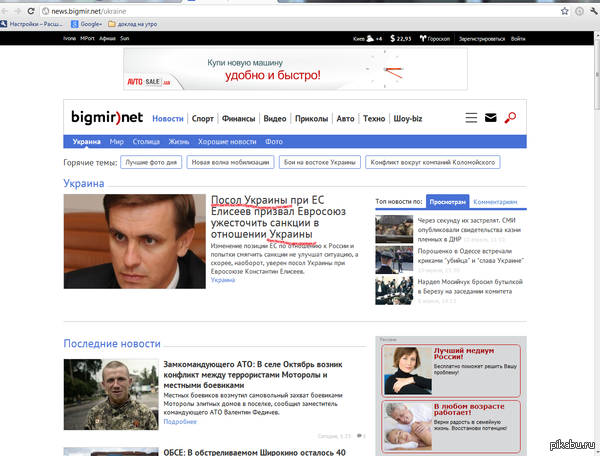Switch to the Комментариям tab
This screenshot has width=600, height=456.
pyautogui.click(x=495, y=202)
